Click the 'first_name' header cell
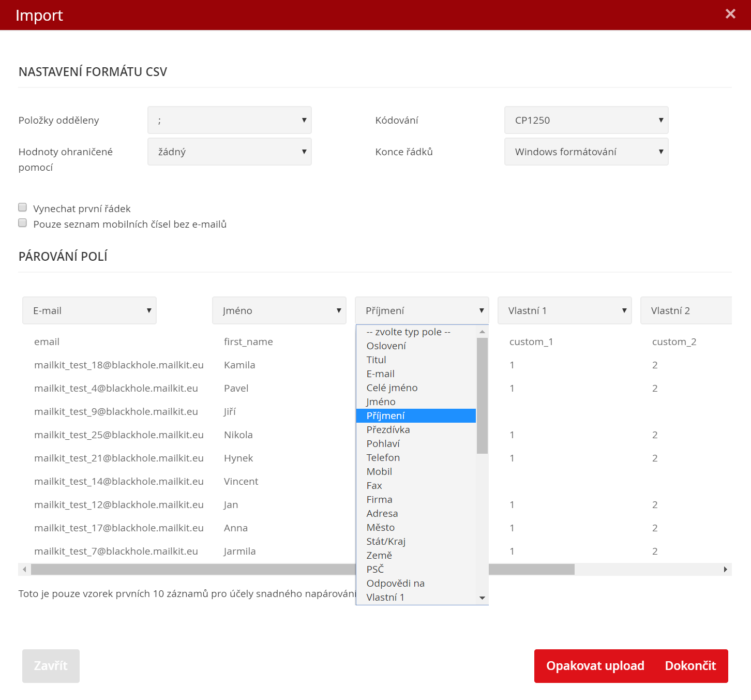This screenshot has height=700, width=751. click(248, 342)
